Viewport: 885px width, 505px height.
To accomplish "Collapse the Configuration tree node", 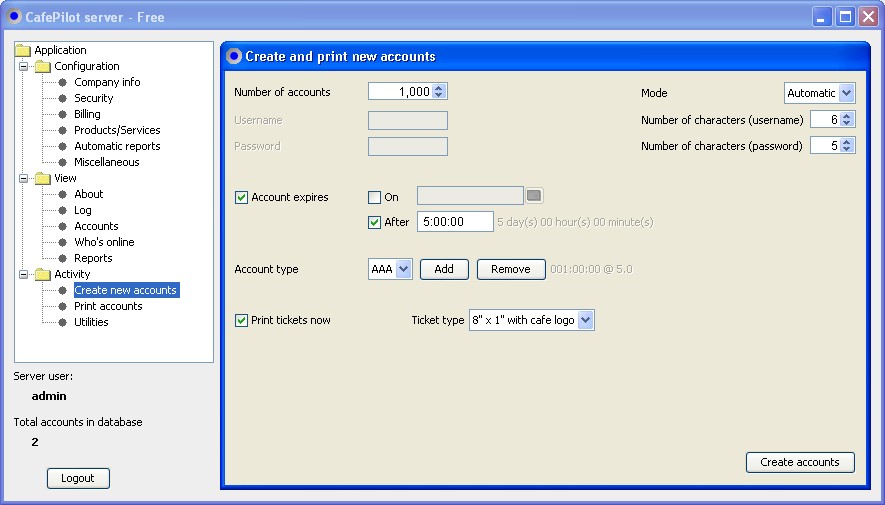I will (23, 66).
